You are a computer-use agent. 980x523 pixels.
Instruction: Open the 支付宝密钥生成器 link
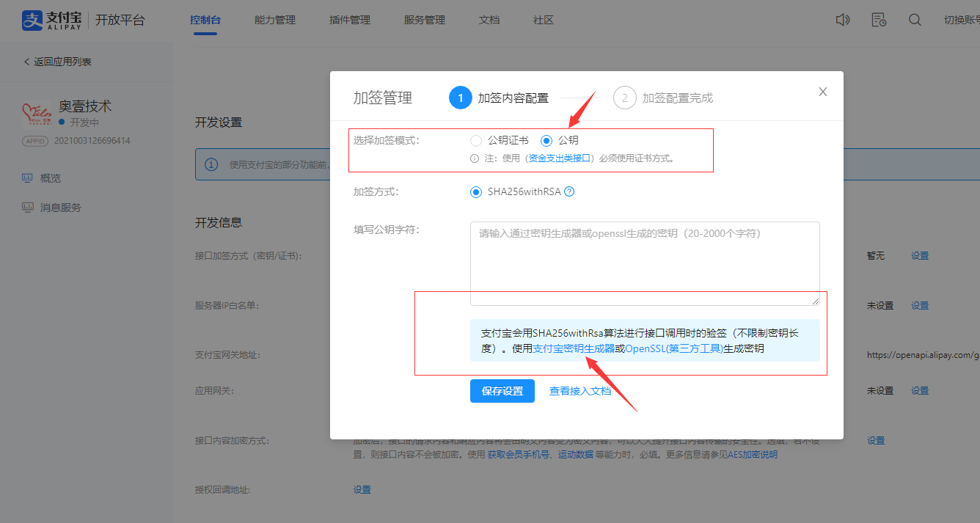coord(574,349)
